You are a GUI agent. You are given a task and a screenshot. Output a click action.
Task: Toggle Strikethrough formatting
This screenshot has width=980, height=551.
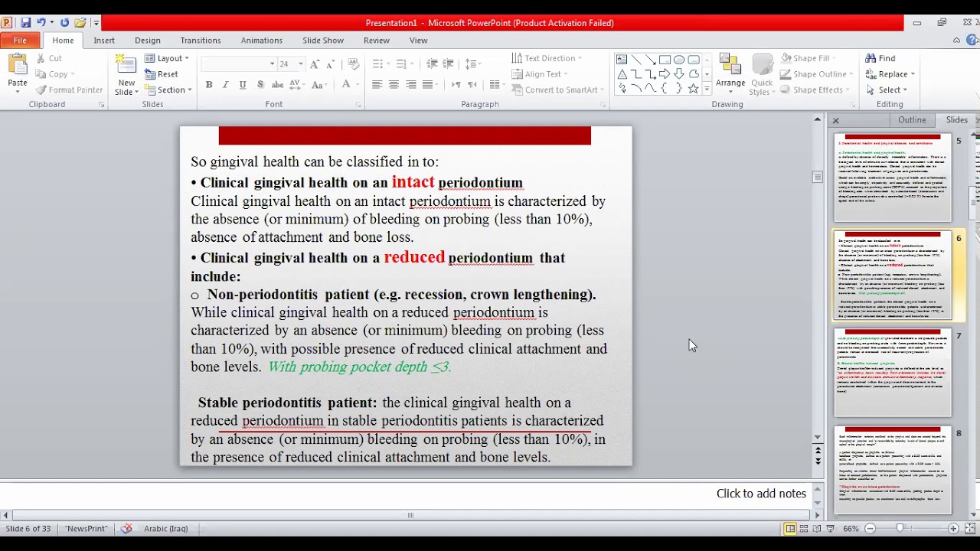coord(278,85)
